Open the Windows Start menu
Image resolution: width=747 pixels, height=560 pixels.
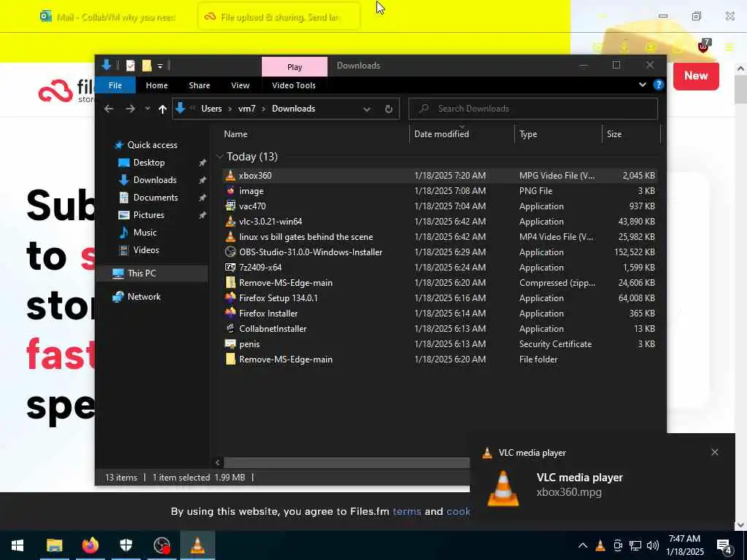click(18, 545)
